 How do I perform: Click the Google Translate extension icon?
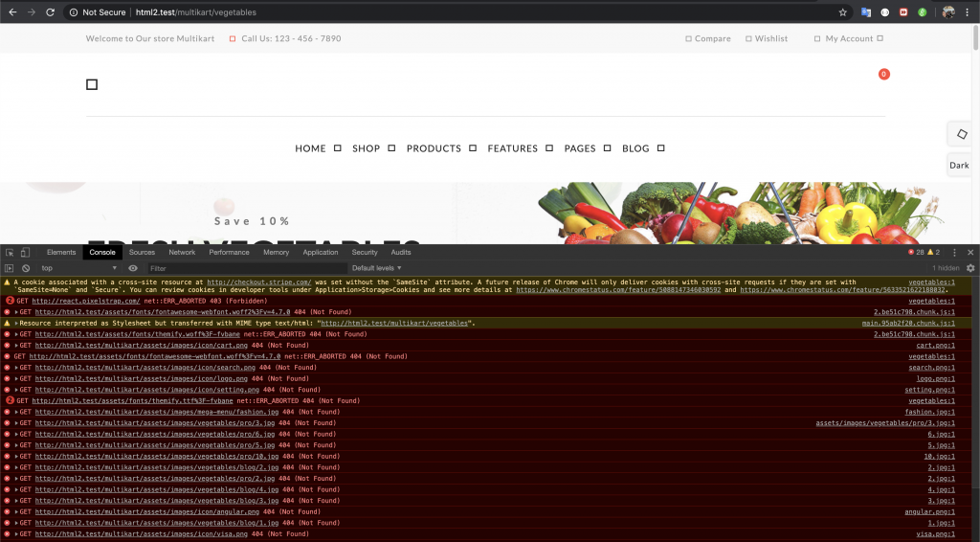coord(865,12)
